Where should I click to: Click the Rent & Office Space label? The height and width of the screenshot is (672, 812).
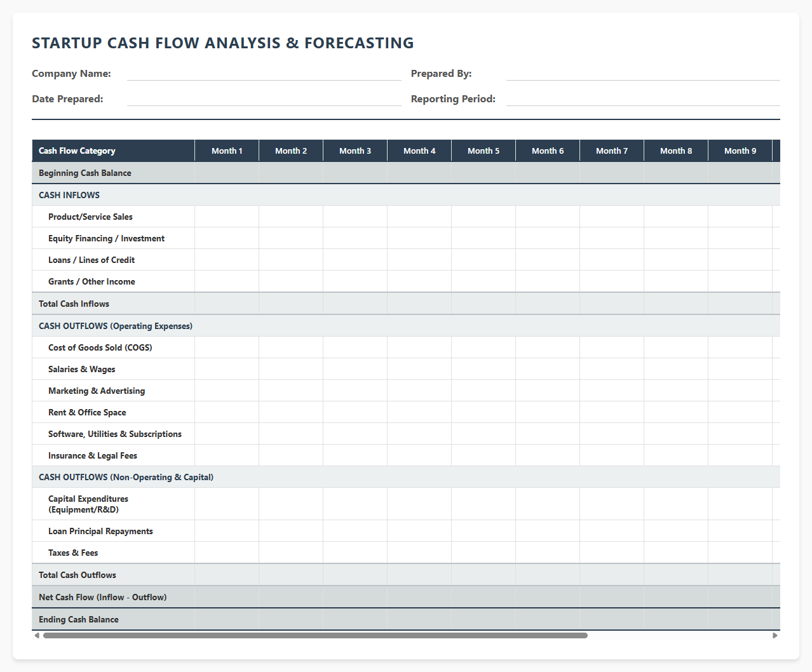pyautogui.click(x=87, y=412)
